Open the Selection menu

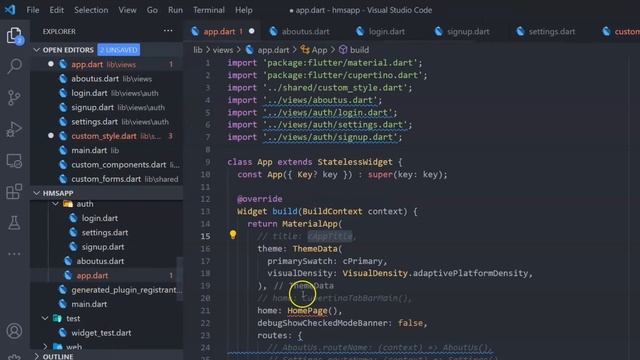pos(91,10)
